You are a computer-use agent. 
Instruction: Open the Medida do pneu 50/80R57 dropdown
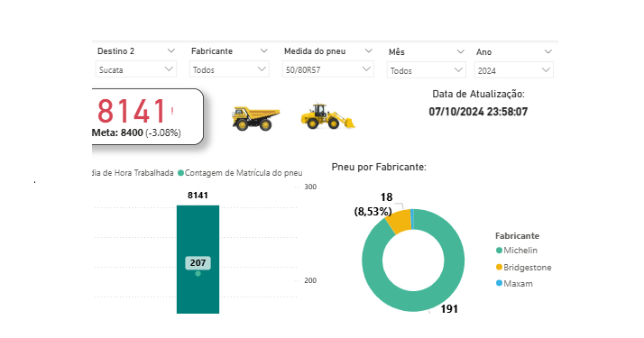coord(327,69)
